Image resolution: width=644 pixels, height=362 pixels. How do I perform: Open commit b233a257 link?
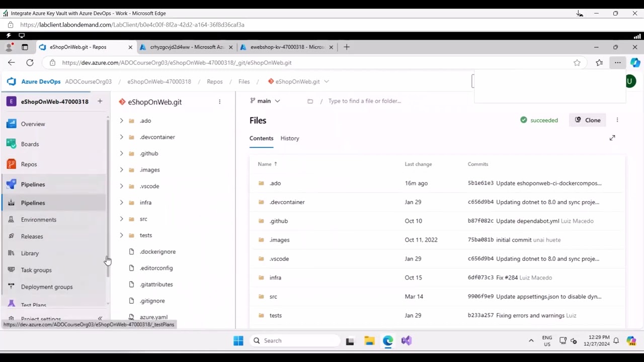tap(480, 315)
